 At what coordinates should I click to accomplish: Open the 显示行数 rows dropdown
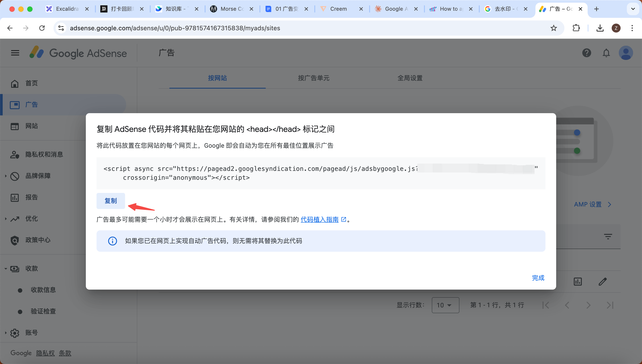pyautogui.click(x=445, y=305)
